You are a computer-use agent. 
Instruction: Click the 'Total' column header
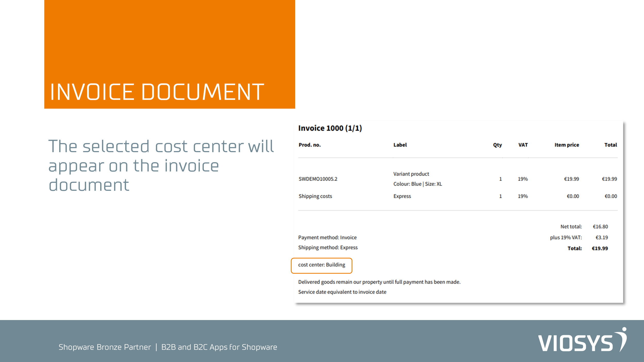tap(611, 145)
